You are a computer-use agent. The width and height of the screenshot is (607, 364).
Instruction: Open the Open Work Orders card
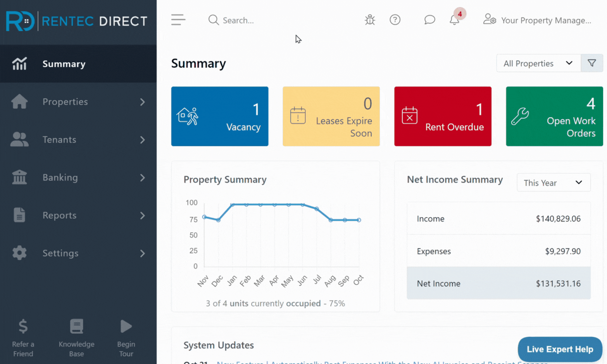[x=554, y=116]
